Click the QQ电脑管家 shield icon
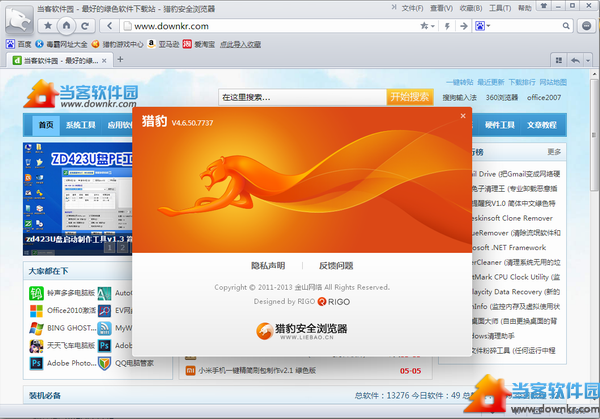Screen dimensions: 600x419 [x=104, y=363]
